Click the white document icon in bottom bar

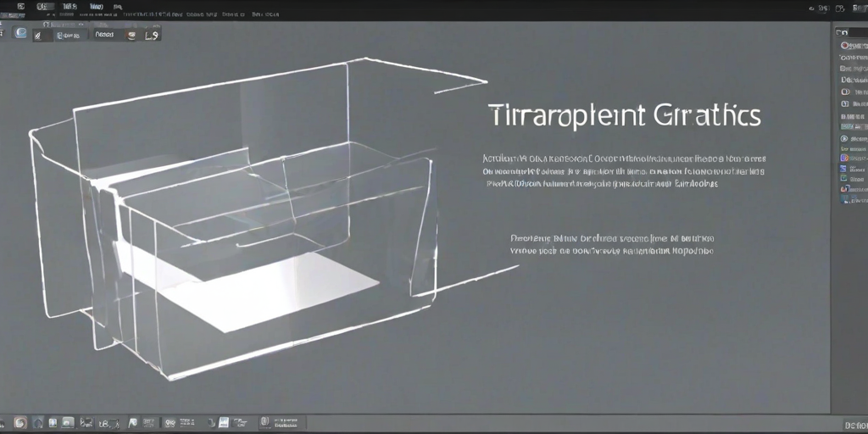click(224, 423)
